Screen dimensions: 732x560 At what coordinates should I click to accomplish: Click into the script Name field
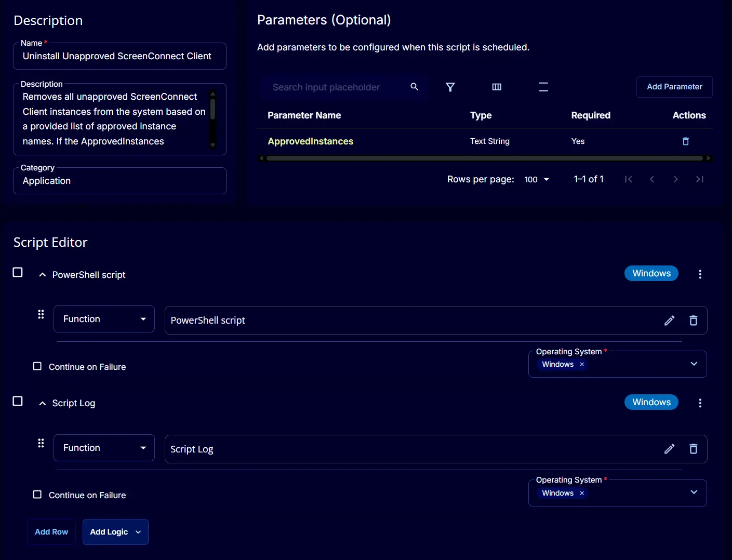[x=119, y=56]
